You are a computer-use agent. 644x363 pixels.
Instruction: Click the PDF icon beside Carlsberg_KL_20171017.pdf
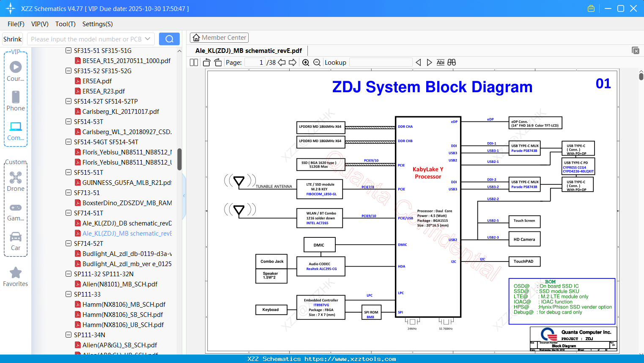pos(78,111)
